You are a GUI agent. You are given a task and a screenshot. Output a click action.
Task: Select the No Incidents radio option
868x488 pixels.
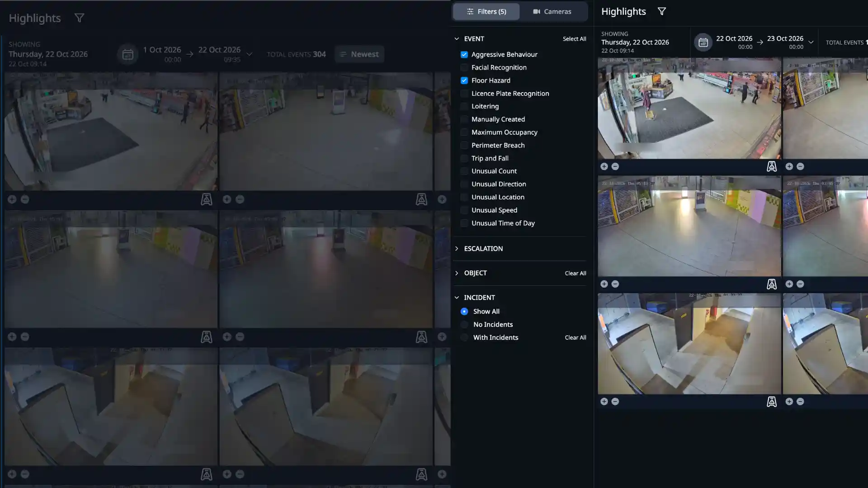point(464,324)
